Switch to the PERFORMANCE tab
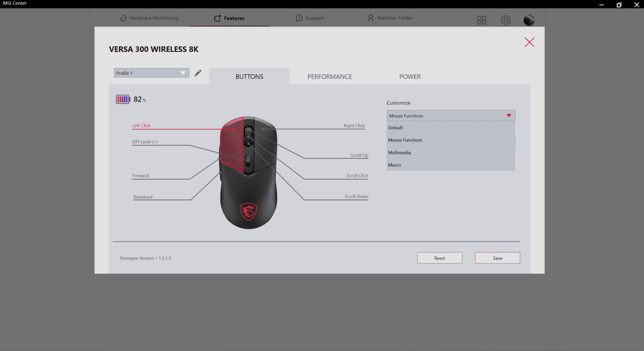The width and height of the screenshot is (644, 351). point(330,76)
